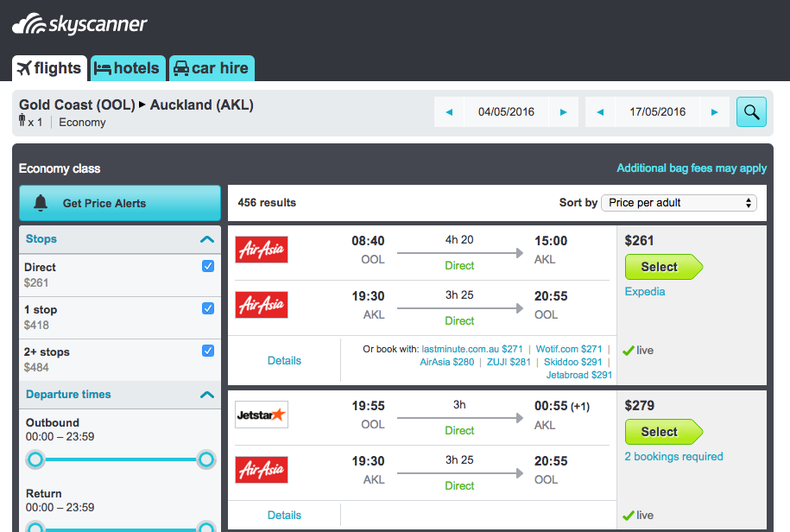The width and height of the screenshot is (790, 532).
Task: Open Details for the $261 flight
Action: tap(284, 361)
